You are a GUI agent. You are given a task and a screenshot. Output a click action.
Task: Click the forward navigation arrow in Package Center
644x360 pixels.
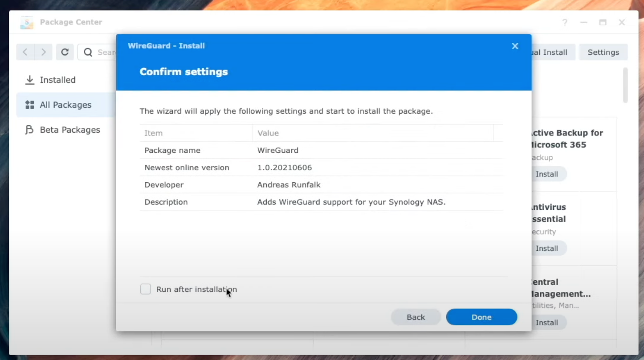point(43,52)
